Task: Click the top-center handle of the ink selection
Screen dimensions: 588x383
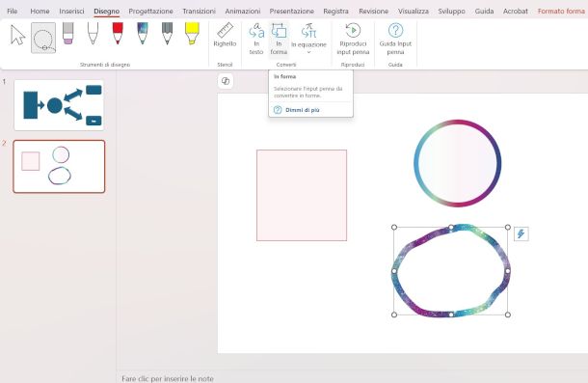Action: point(451,227)
